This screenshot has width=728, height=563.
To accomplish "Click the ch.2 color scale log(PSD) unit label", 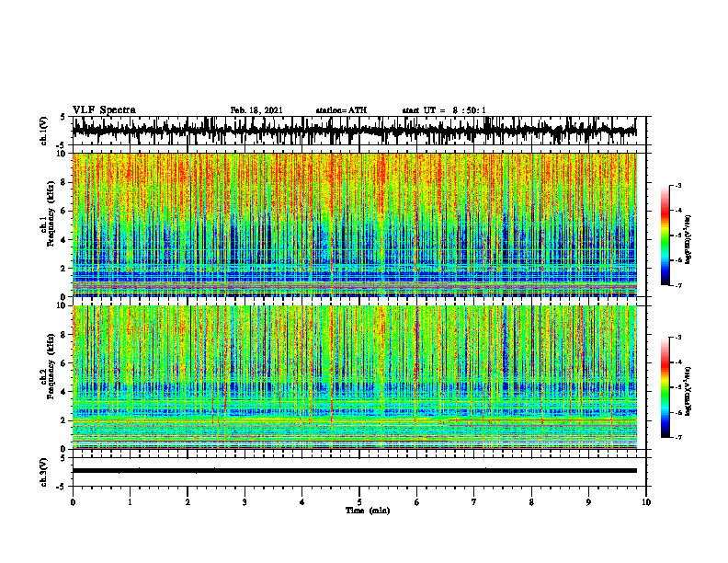I will pos(689,391).
